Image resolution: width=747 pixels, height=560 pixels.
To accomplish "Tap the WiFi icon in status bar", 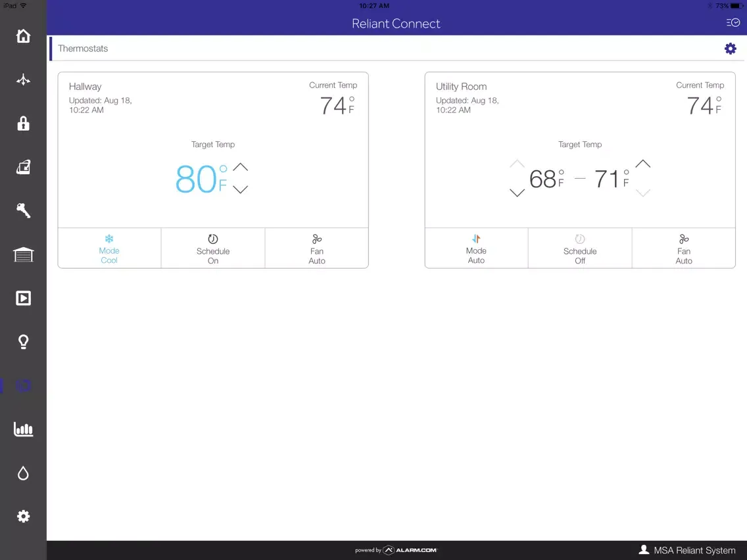I will pos(23,6).
